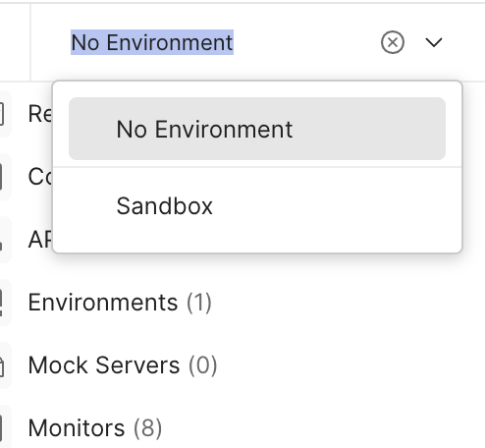This screenshot has width=485, height=448.
Task: Click the Environments icon at the left edge
Action: pyautogui.click(x=3, y=303)
